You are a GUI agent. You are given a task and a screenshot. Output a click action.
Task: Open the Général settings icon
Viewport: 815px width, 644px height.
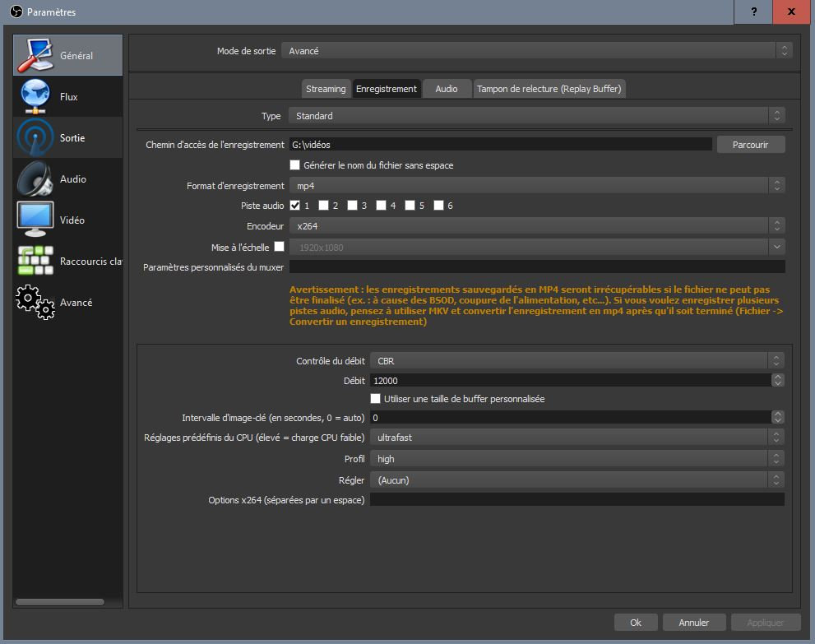click(35, 55)
